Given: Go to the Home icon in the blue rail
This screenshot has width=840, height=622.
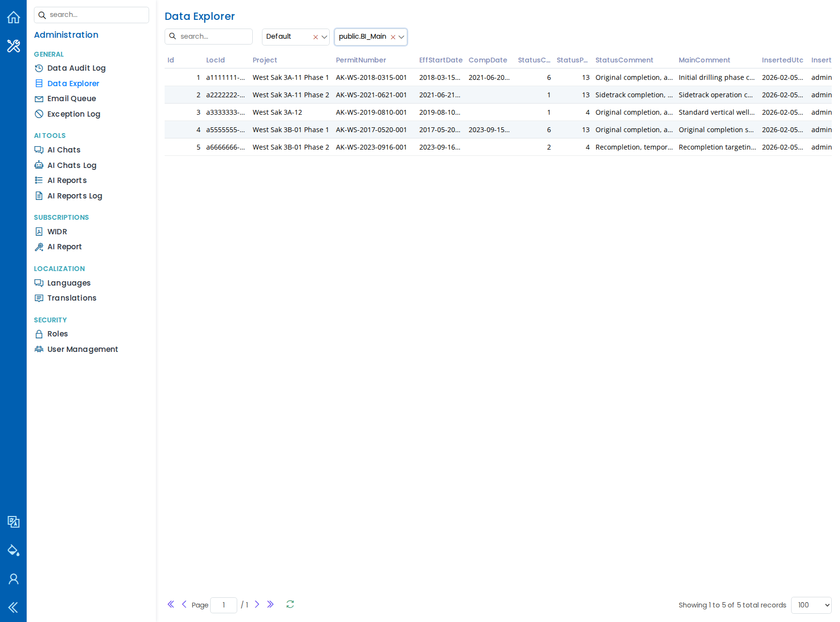Looking at the screenshot, I should click(14, 17).
